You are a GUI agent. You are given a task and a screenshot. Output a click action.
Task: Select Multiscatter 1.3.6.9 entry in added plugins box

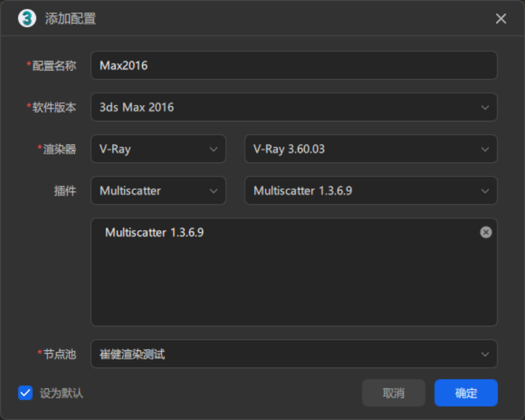154,233
